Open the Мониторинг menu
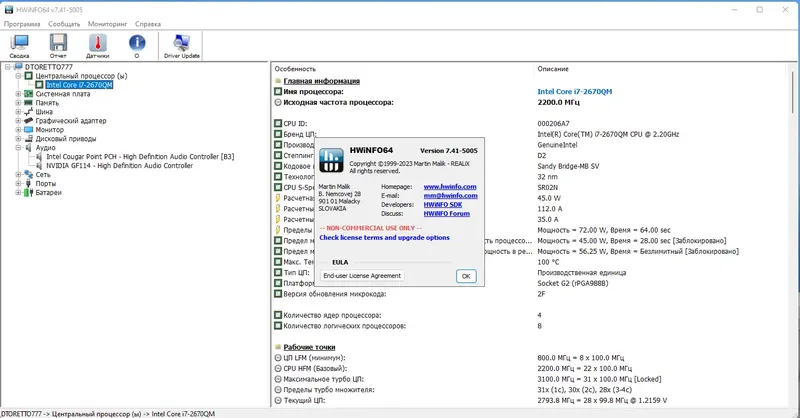800x418 pixels. 107,24
